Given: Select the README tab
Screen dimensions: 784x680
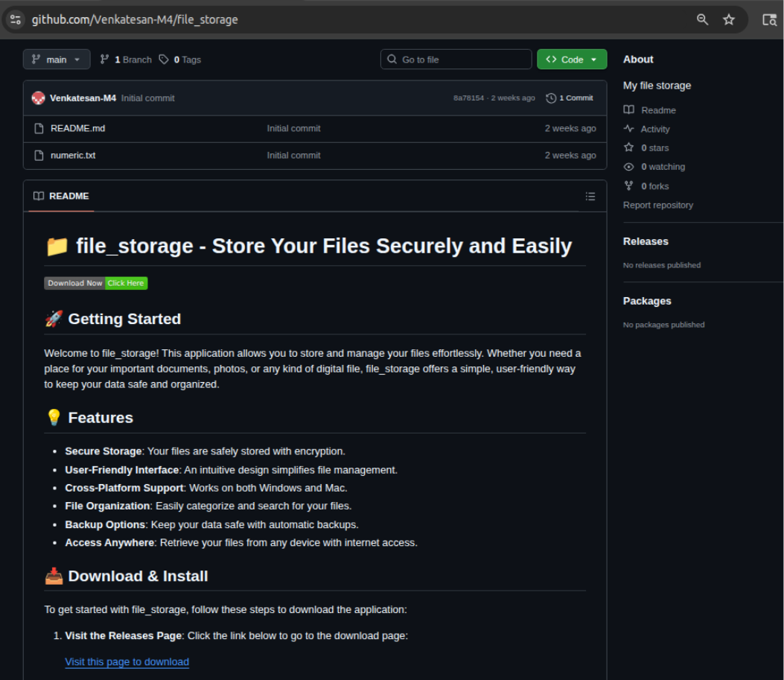Looking at the screenshot, I should (61, 197).
